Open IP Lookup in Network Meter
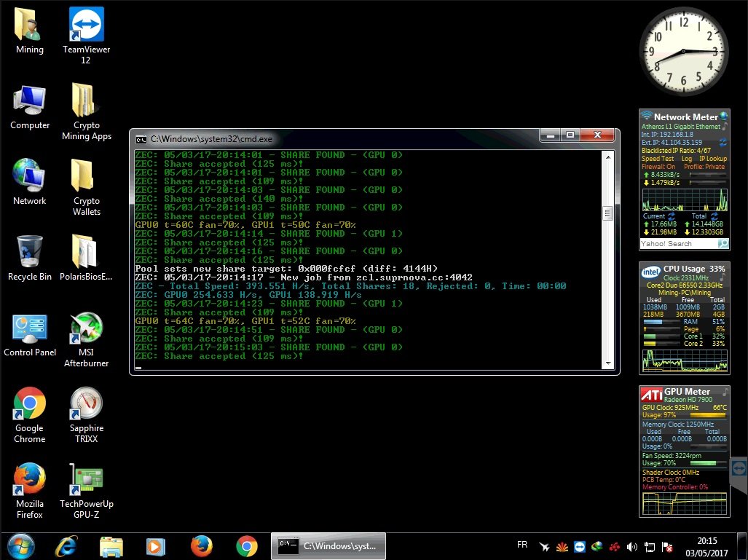Image resolution: width=748 pixels, height=560 pixels. coord(712,158)
